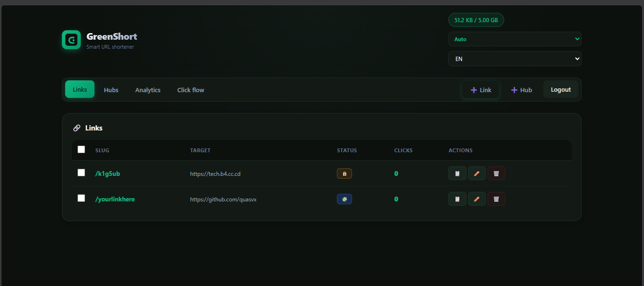This screenshot has height=286, width=644.
Task: Click the clicks count for /yourlinkhere
Action: 396,199
